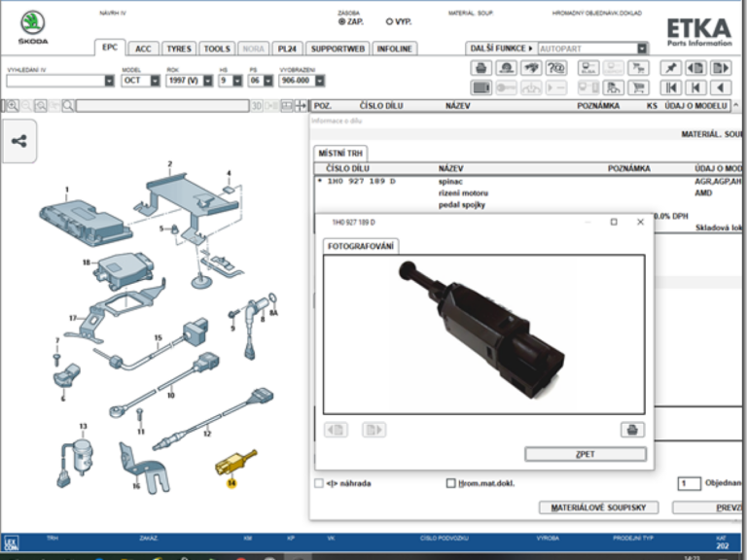
Task: Jump to first record arrow icon
Action: [x=670, y=87]
